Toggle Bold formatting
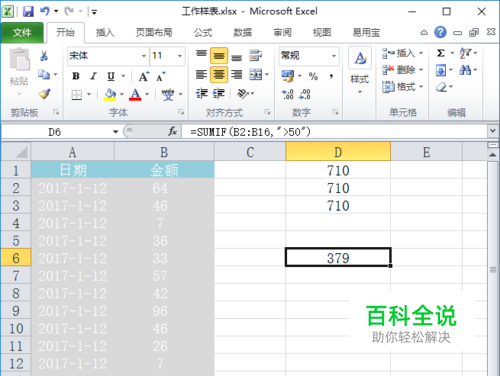Screen dimensions: 500x376 [76, 76]
